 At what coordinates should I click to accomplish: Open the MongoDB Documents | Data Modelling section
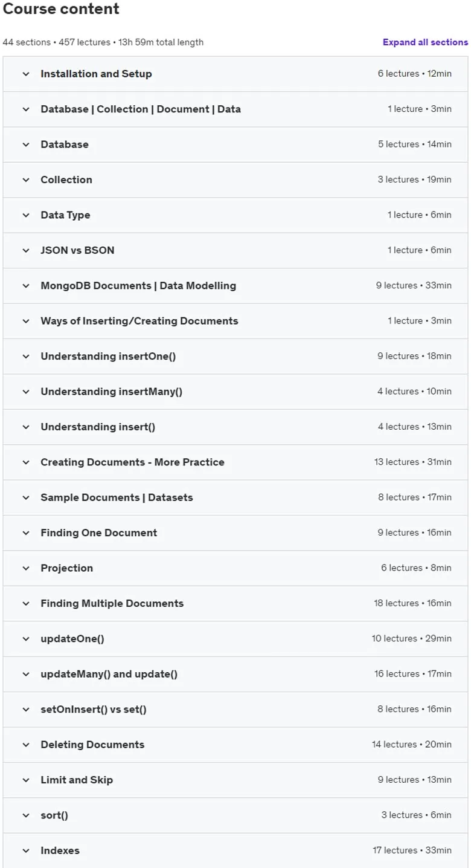tap(235, 285)
